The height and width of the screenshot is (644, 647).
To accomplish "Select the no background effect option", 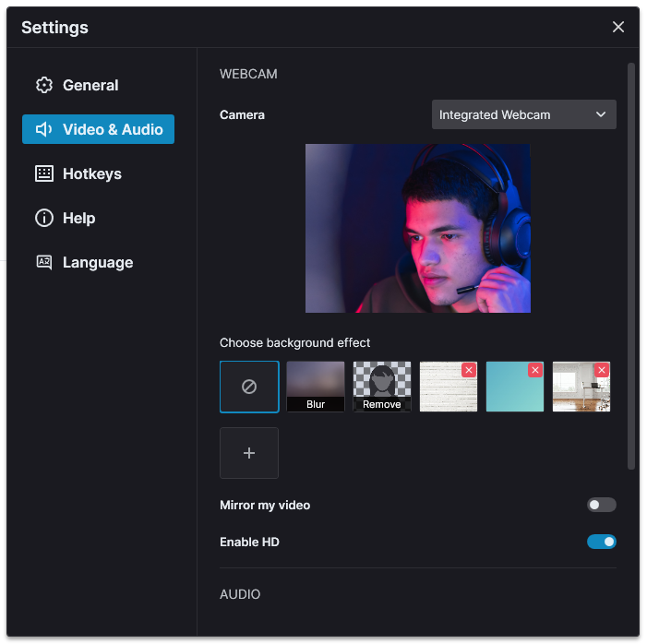I will [x=249, y=387].
